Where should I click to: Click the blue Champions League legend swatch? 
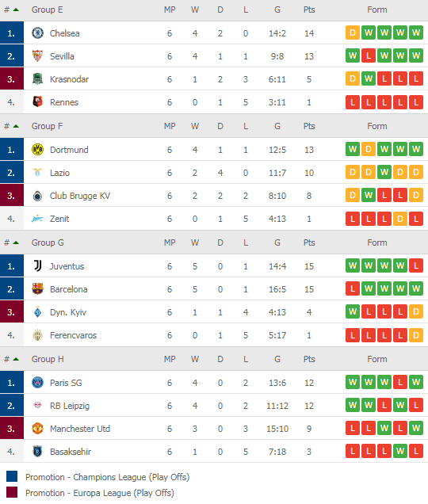pyautogui.click(x=12, y=476)
